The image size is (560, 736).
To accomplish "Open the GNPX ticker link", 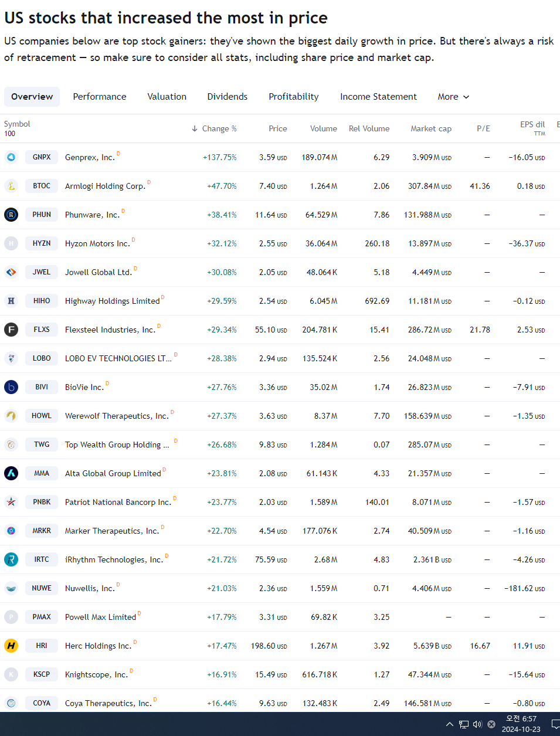I will (42, 157).
